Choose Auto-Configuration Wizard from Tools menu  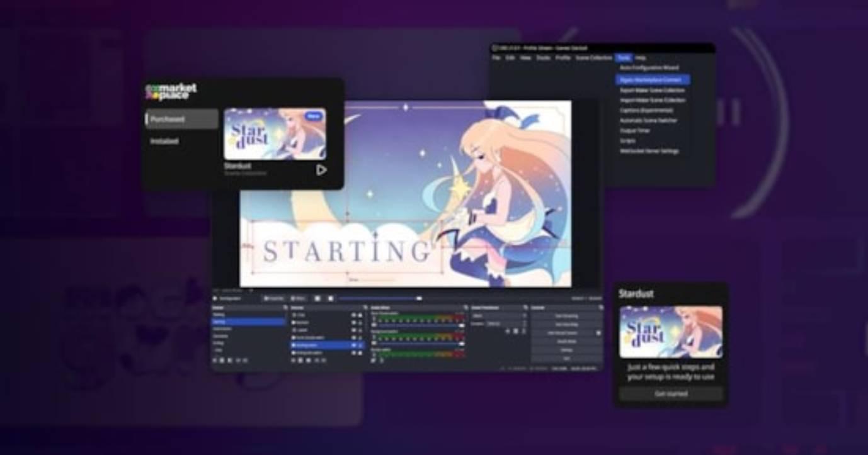[x=649, y=68]
